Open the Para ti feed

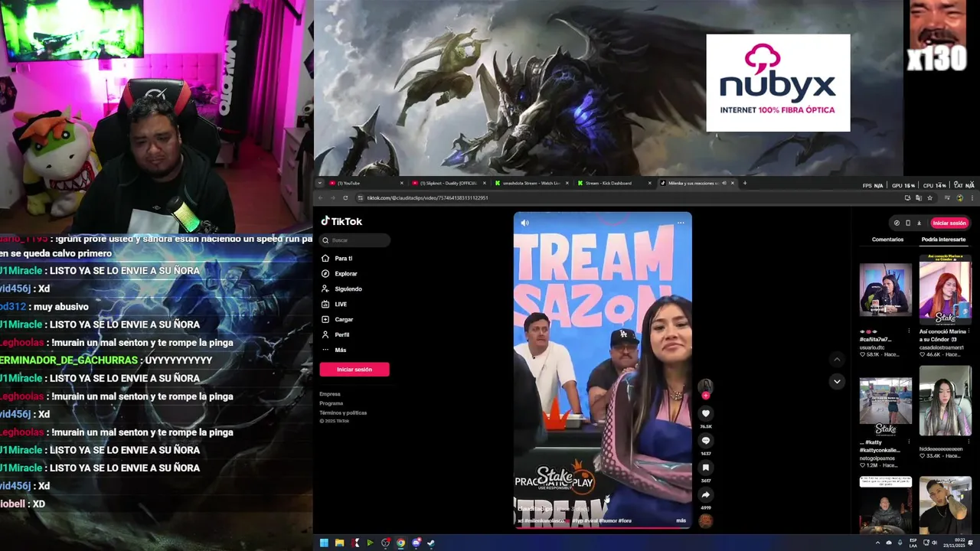point(337,259)
